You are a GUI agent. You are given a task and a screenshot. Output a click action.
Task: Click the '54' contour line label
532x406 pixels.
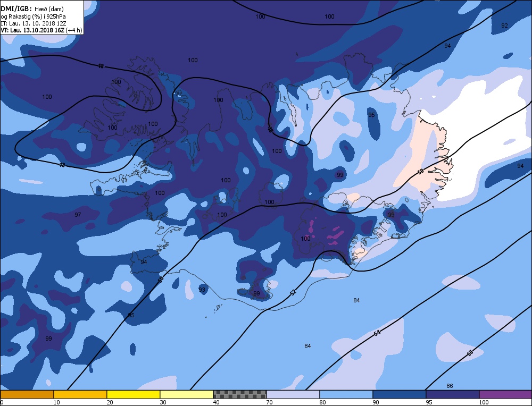coord(377,333)
